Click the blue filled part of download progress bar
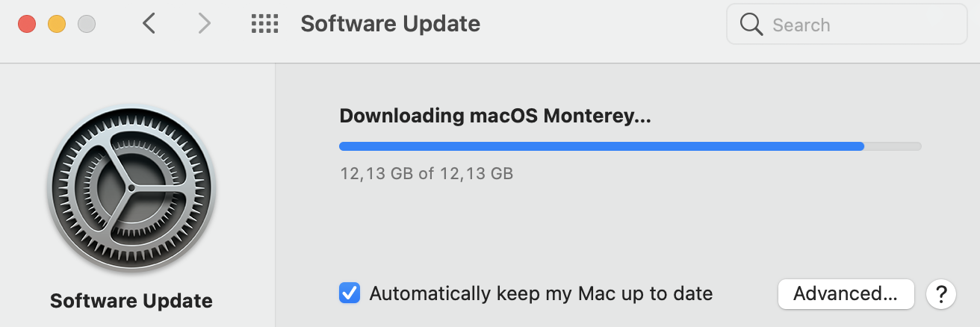Image resolution: width=980 pixels, height=327 pixels. 601,146
